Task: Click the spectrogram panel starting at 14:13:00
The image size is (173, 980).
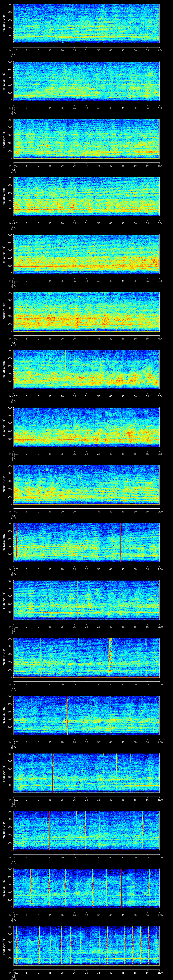Action: pyautogui.click(x=86, y=715)
